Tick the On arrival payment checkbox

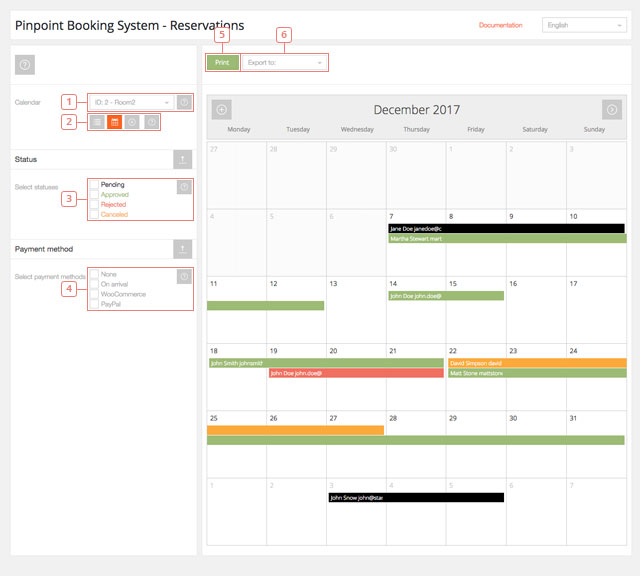(94, 285)
